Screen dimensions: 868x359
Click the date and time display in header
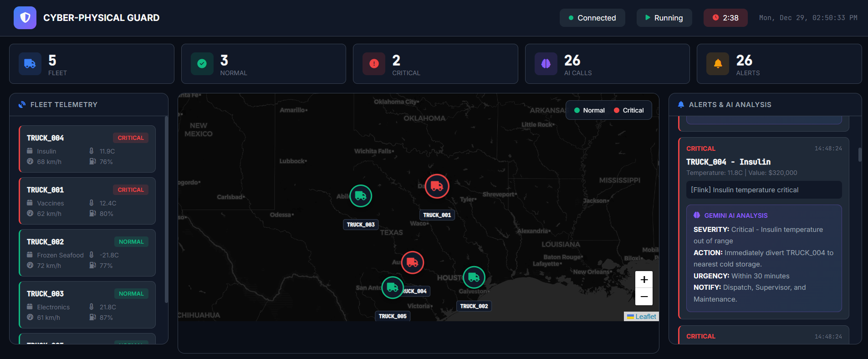click(x=808, y=18)
